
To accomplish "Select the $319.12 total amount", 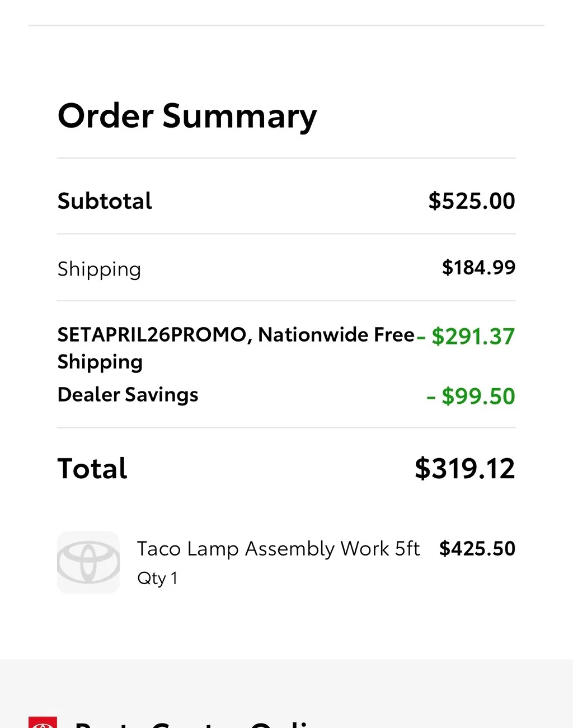I will point(464,469).
